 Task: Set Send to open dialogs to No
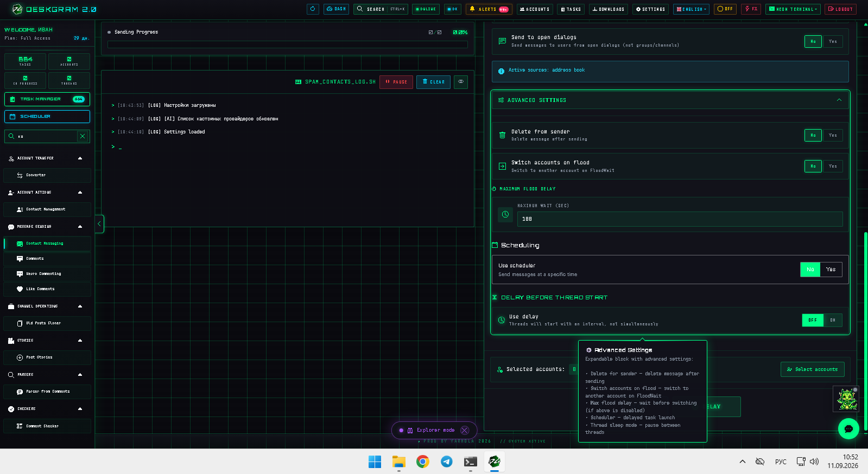pos(813,41)
